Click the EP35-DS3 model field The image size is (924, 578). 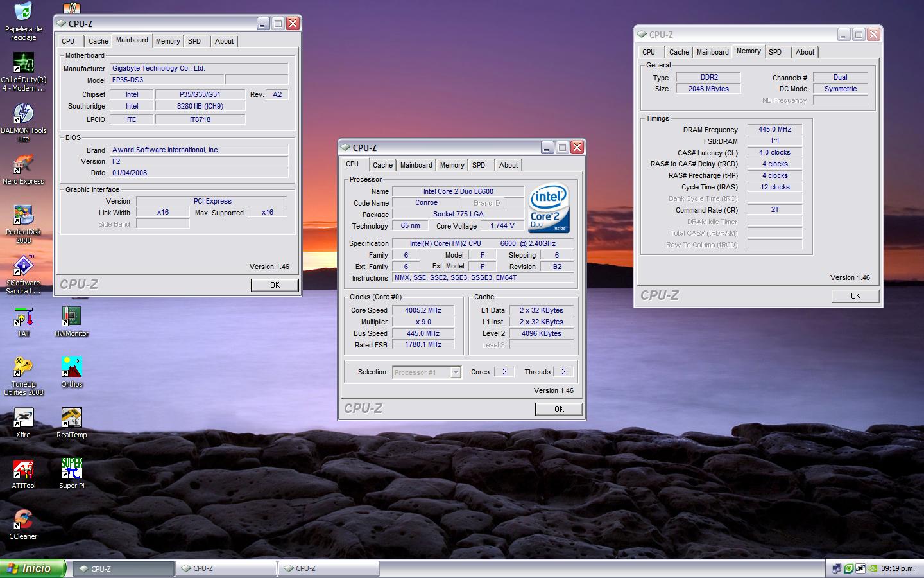coord(167,80)
